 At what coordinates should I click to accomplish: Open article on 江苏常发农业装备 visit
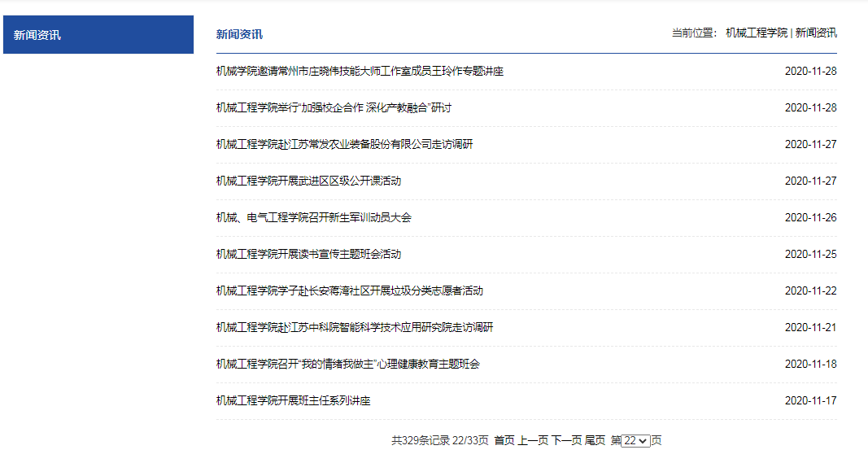click(344, 145)
